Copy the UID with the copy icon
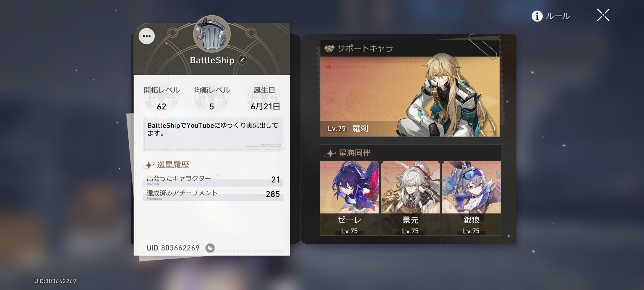 210,248
